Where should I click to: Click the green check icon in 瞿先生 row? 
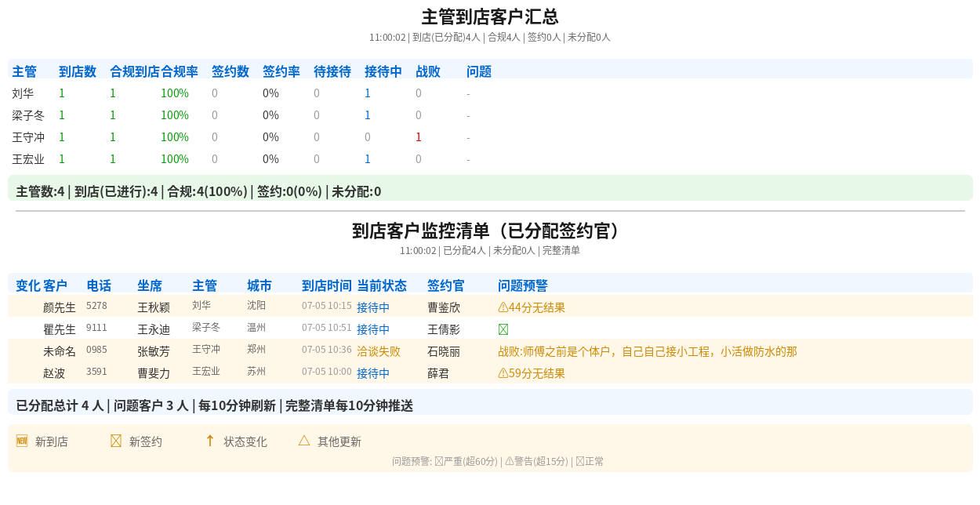click(503, 329)
